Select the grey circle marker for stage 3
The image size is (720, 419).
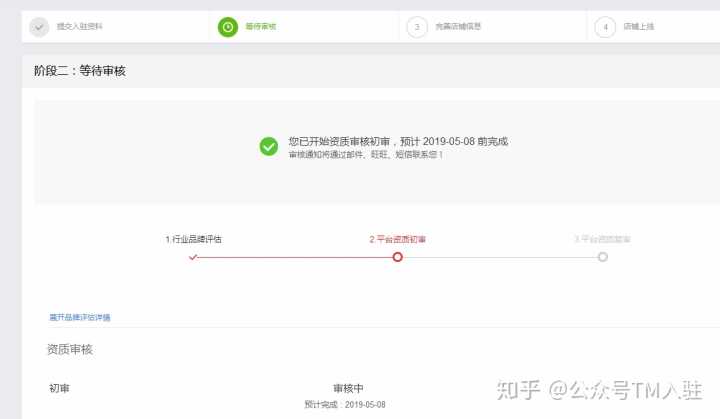point(603,257)
